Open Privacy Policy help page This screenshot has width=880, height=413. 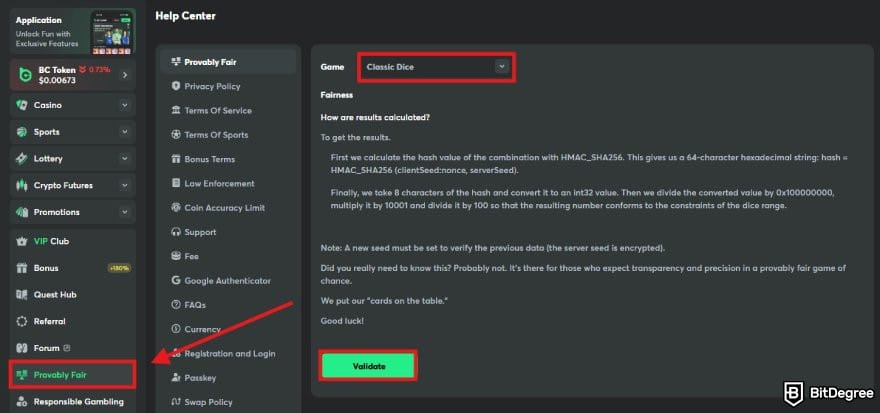pyautogui.click(x=212, y=86)
